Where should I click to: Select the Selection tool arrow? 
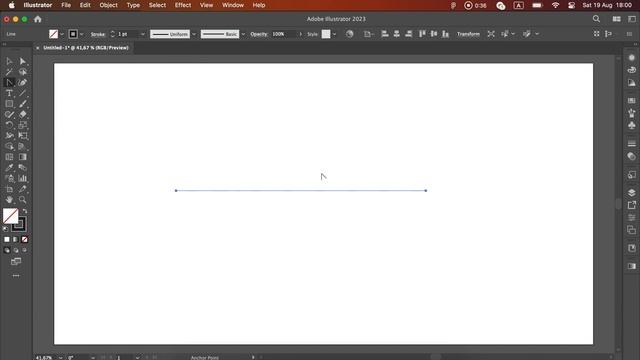9,61
